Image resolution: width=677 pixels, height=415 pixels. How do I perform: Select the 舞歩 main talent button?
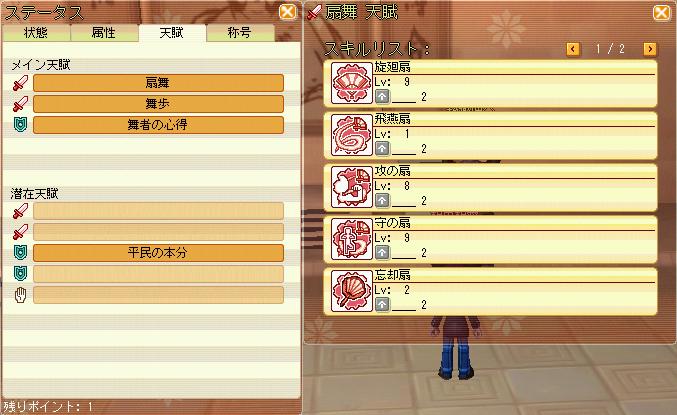point(158,104)
